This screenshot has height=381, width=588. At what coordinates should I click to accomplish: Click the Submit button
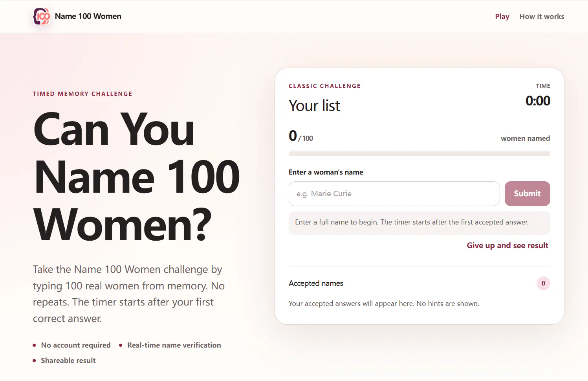[527, 193]
